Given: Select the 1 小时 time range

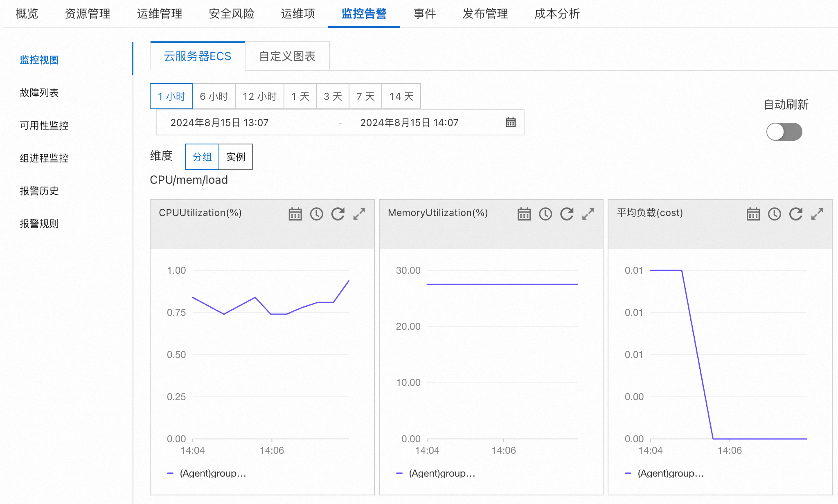Looking at the screenshot, I should (171, 96).
